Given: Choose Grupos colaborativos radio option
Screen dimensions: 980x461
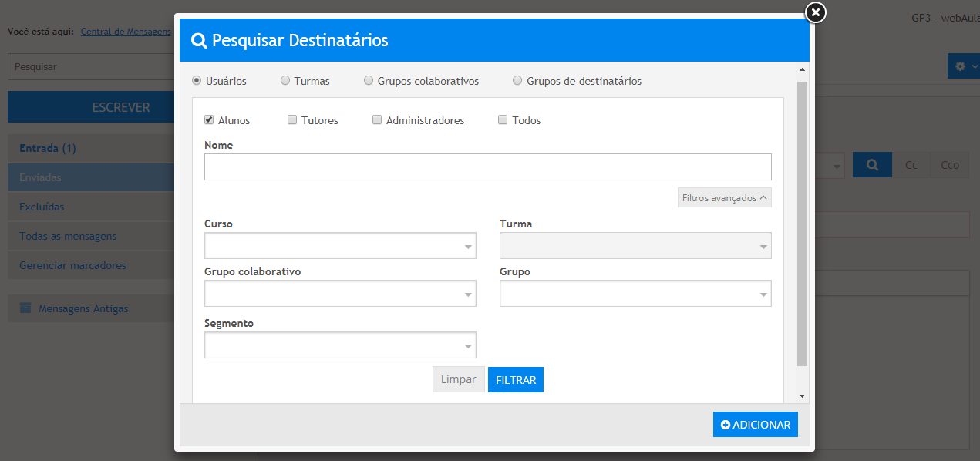Looking at the screenshot, I should point(369,80).
